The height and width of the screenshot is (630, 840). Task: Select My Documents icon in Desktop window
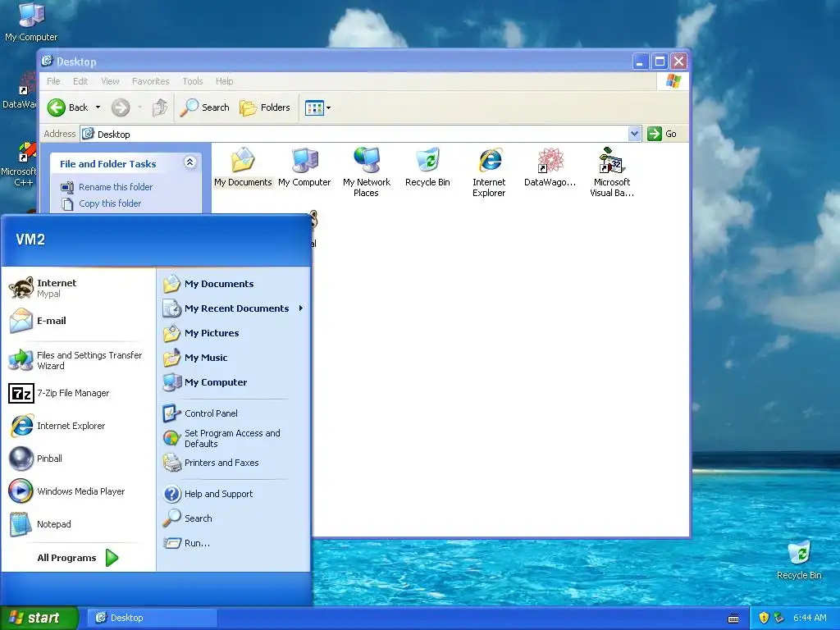243,167
